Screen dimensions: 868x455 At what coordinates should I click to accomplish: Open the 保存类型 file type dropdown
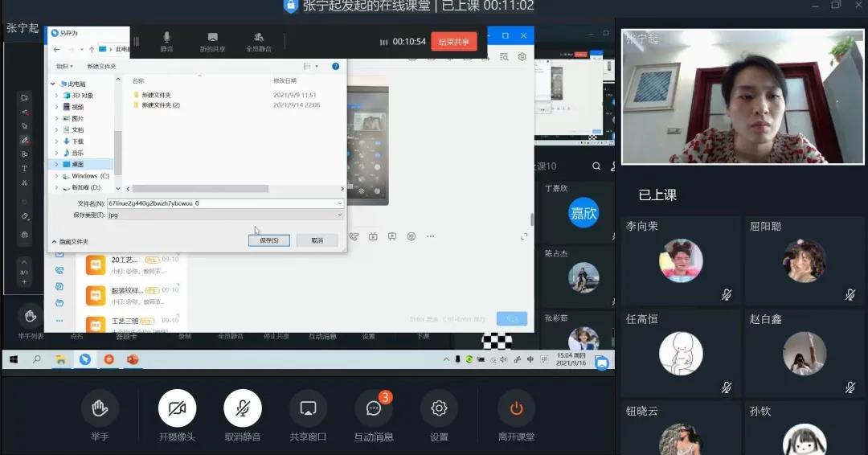(x=225, y=215)
